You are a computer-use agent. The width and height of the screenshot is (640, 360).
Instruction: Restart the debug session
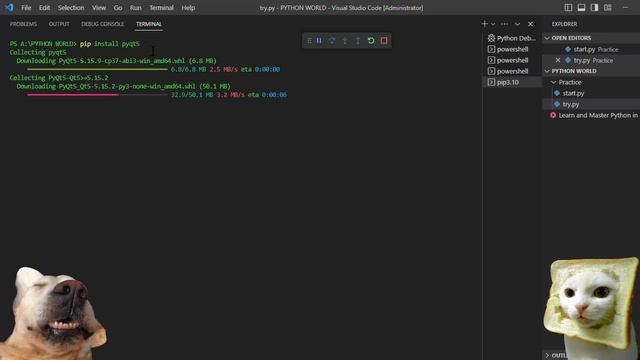(x=371, y=40)
